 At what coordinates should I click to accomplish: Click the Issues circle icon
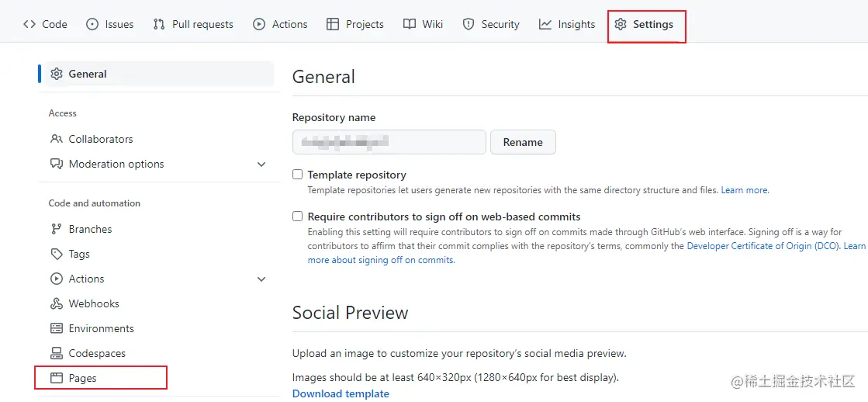[x=92, y=24]
